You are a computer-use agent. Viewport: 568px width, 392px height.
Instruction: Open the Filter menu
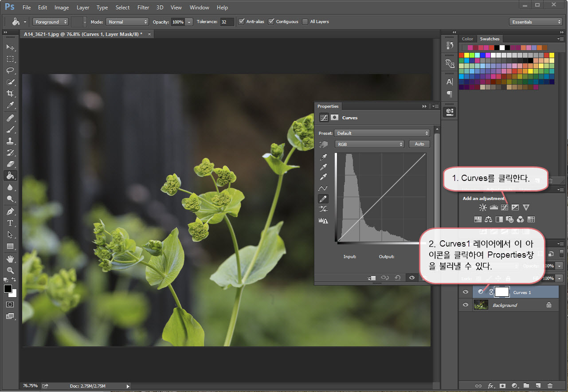click(x=143, y=7)
